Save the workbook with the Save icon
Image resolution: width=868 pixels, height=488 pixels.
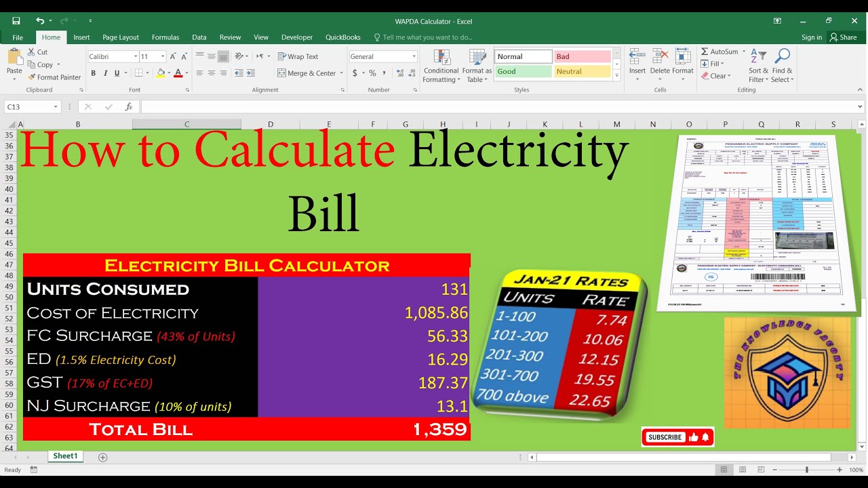[16, 21]
